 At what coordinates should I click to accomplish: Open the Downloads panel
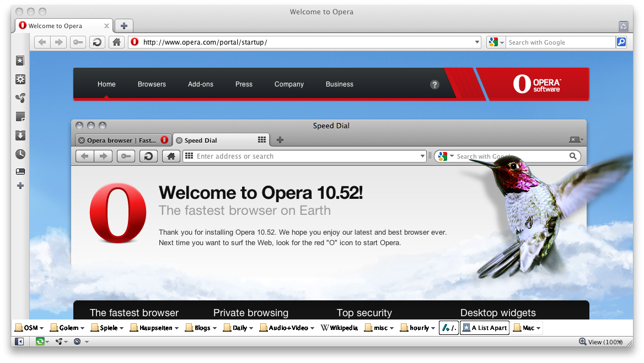point(20,135)
